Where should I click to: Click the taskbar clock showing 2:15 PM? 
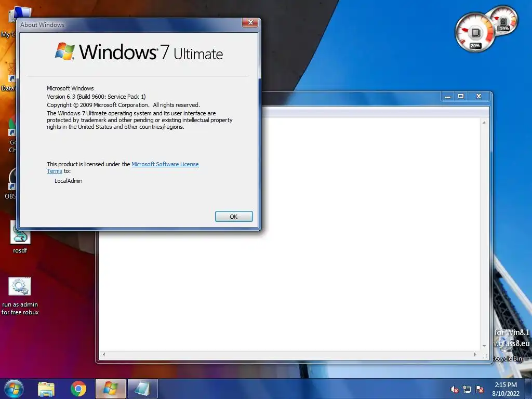point(506,389)
